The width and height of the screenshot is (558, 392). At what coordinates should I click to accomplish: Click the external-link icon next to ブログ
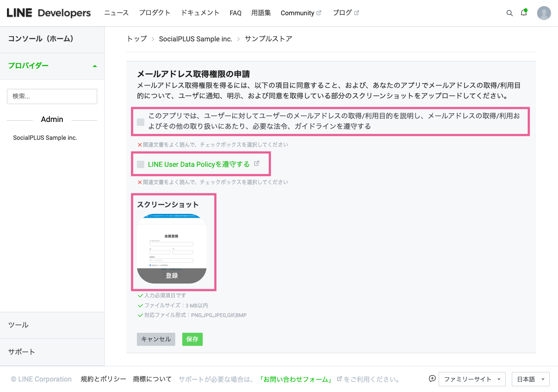click(x=357, y=13)
